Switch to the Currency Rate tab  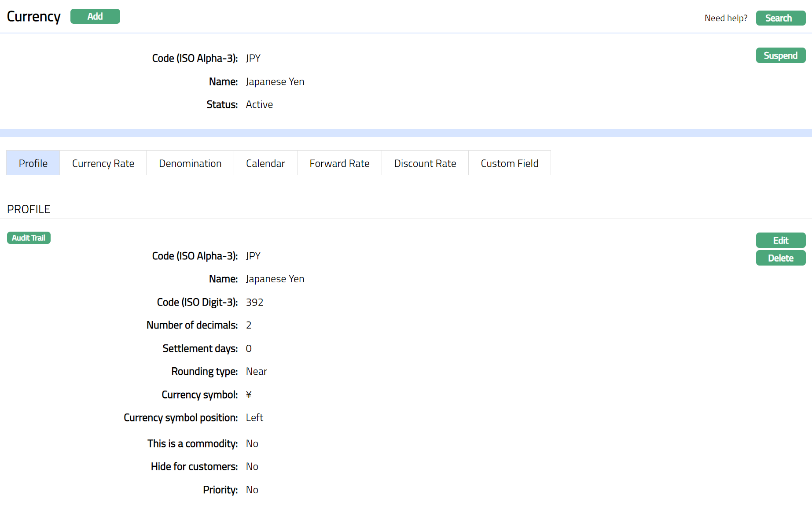click(x=103, y=163)
